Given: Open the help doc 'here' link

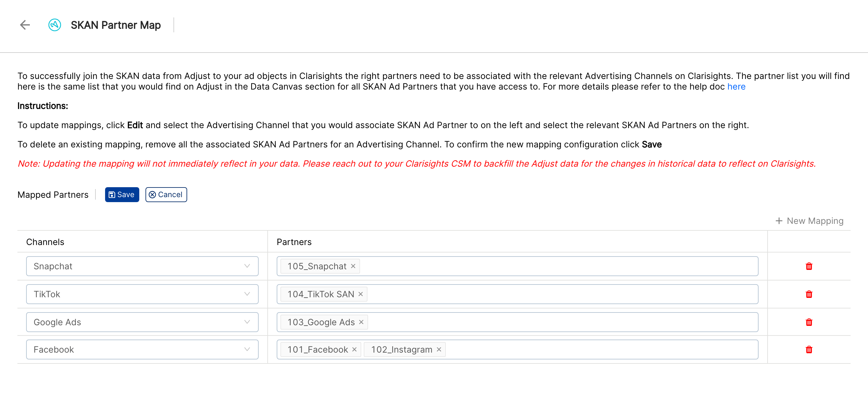Looking at the screenshot, I should 736,87.
